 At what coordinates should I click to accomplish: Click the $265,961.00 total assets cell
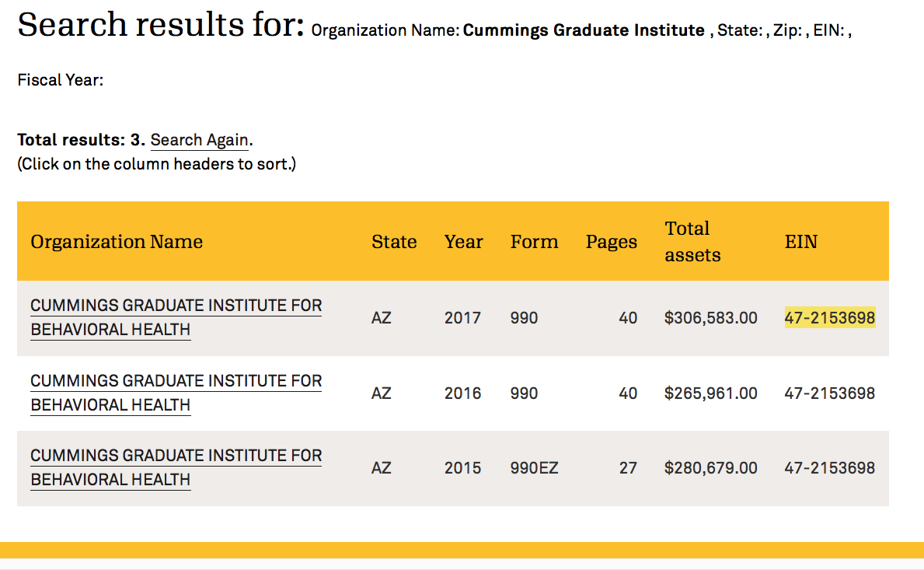point(711,393)
